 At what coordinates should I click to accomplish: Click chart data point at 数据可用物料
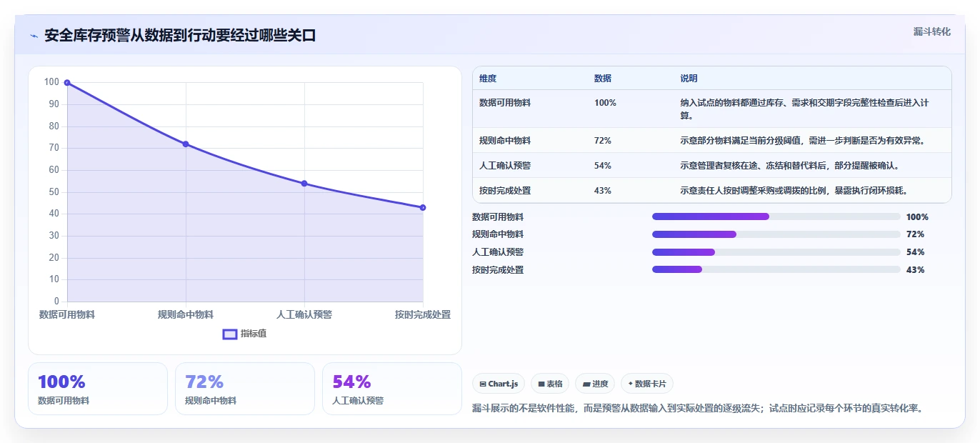[x=67, y=83]
